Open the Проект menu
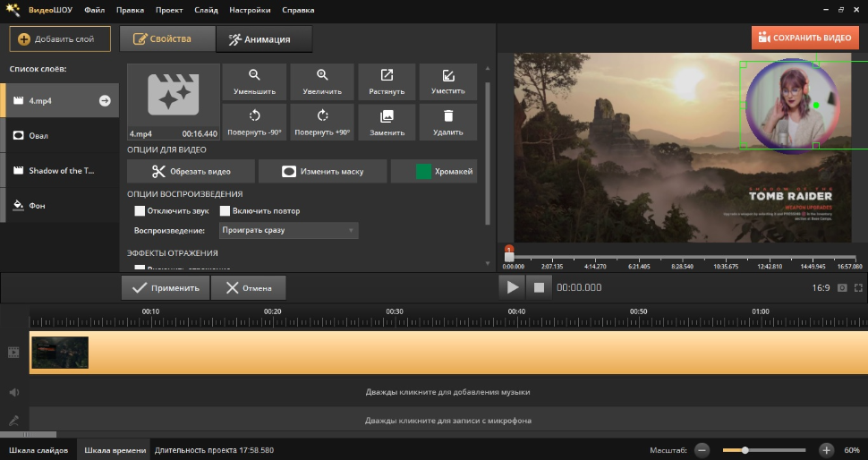Screen dimensions: 868x460 [x=169, y=10]
